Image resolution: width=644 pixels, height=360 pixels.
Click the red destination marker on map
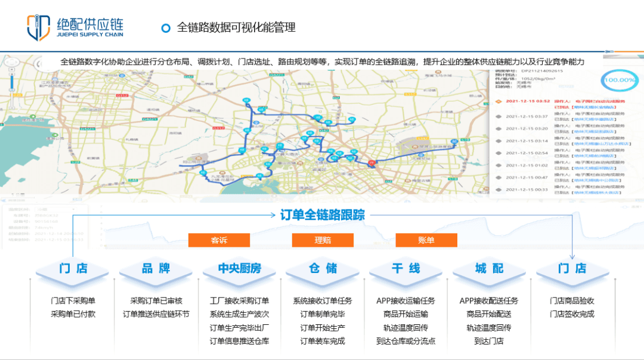click(x=373, y=162)
